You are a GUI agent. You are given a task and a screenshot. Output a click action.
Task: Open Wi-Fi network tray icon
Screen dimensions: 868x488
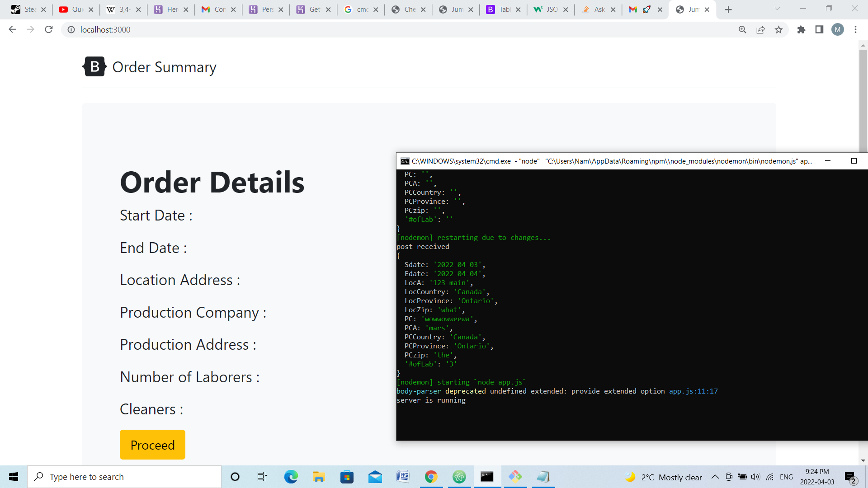click(770, 477)
